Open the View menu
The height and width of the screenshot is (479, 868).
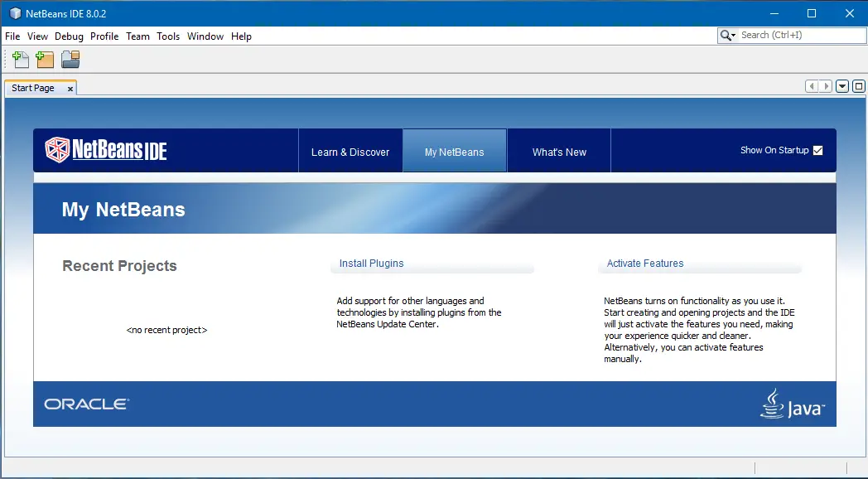pyautogui.click(x=37, y=36)
